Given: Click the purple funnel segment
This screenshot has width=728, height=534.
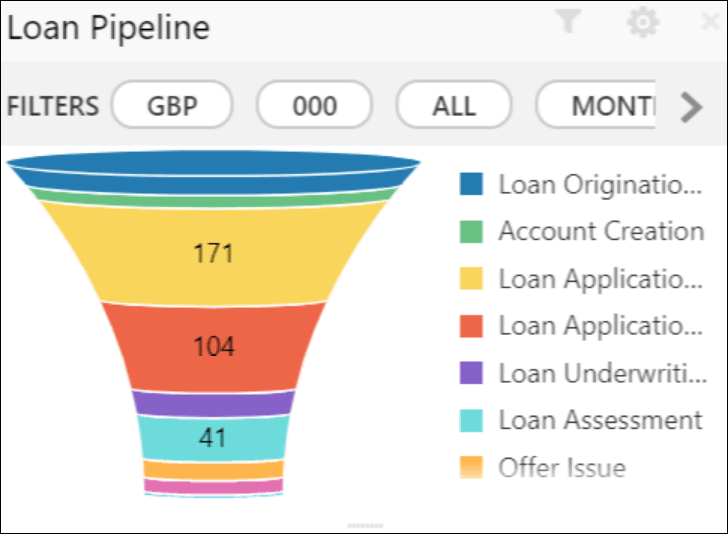Looking at the screenshot, I should pos(213,403).
